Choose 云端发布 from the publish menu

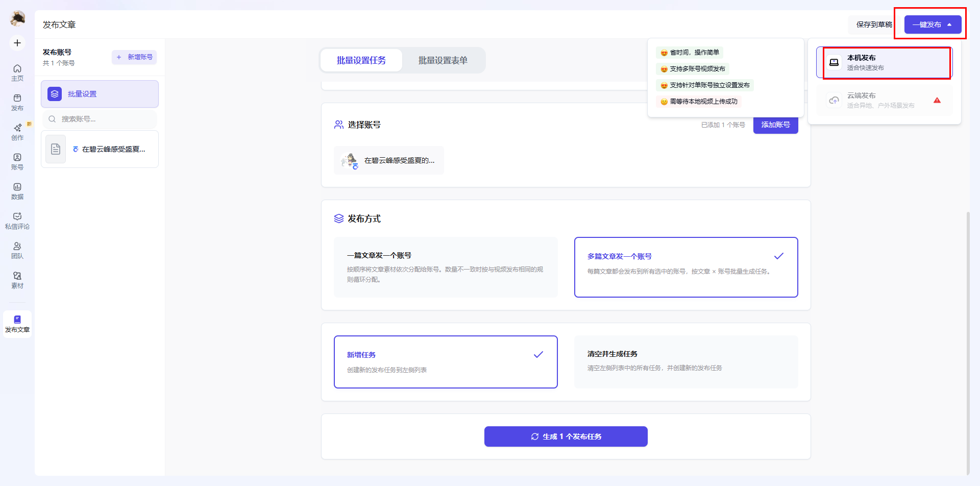(x=884, y=100)
